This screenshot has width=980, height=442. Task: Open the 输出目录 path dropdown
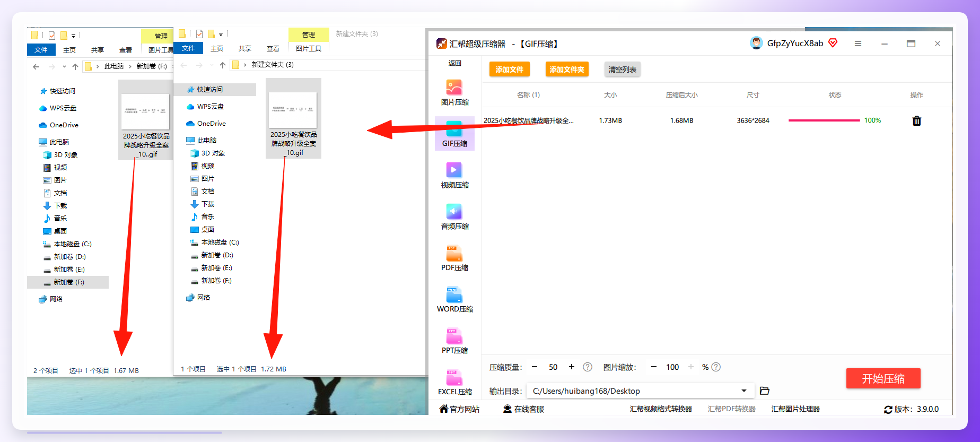tap(744, 391)
